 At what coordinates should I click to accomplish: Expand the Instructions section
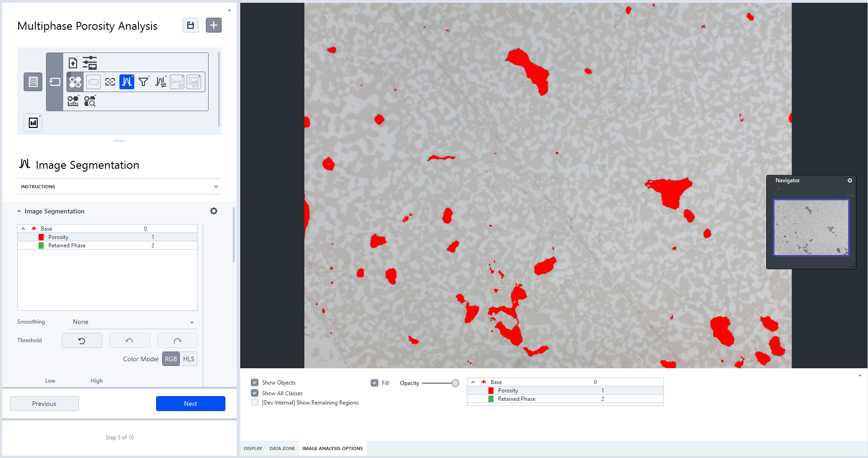[215, 186]
